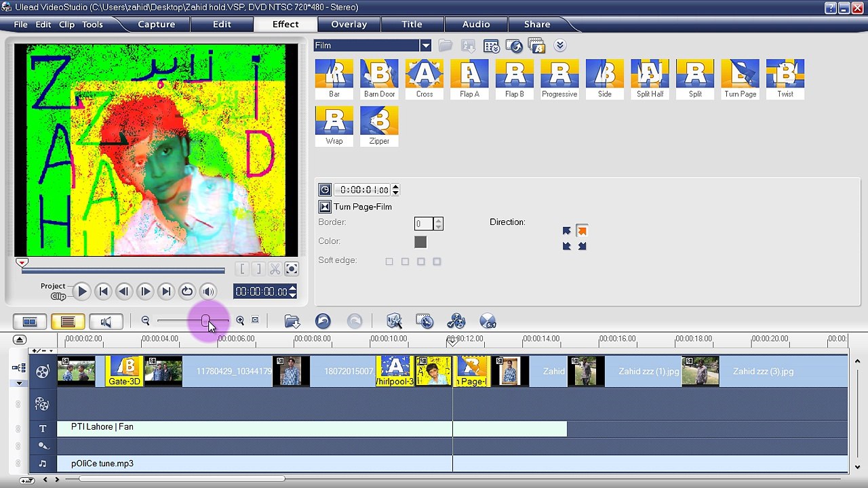Image resolution: width=868 pixels, height=488 pixels.
Task: Select the Progressive transition effect
Action: tap(559, 79)
